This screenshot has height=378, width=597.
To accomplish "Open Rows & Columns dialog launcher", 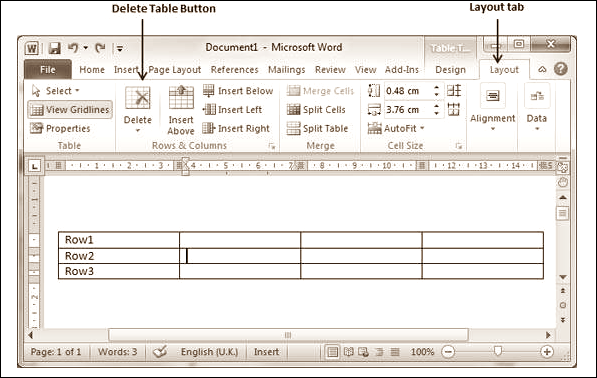I will click(271, 146).
